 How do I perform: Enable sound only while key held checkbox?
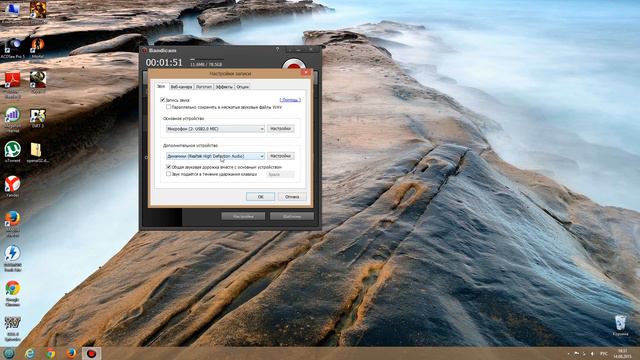[x=168, y=174]
